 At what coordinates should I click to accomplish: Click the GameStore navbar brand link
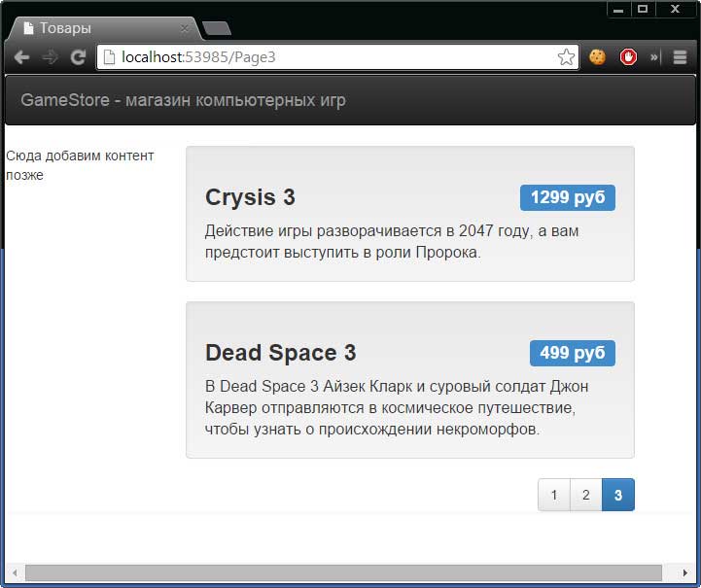[x=183, y=100]
